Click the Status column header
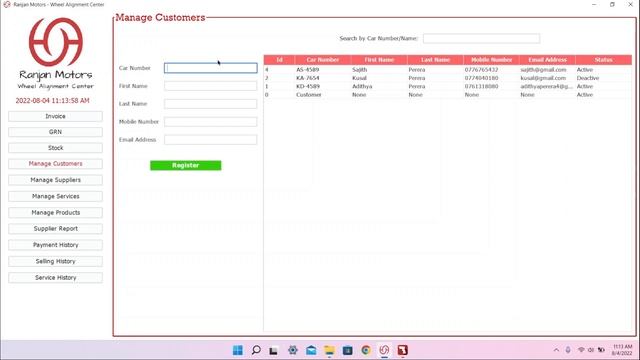The image size is (640, 360). [604, 60]
